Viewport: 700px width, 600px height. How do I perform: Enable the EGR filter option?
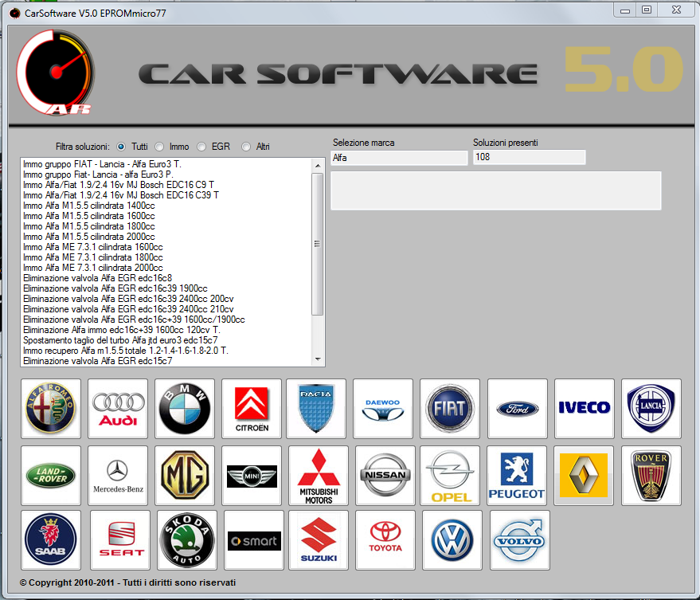pyautogui.click(x=201, y=147)
